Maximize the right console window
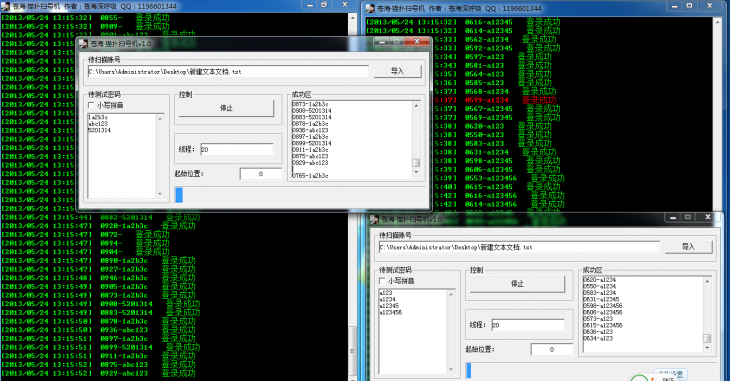Image resolution: width=730 pixels, height=381 pixels. click(689, 6)
